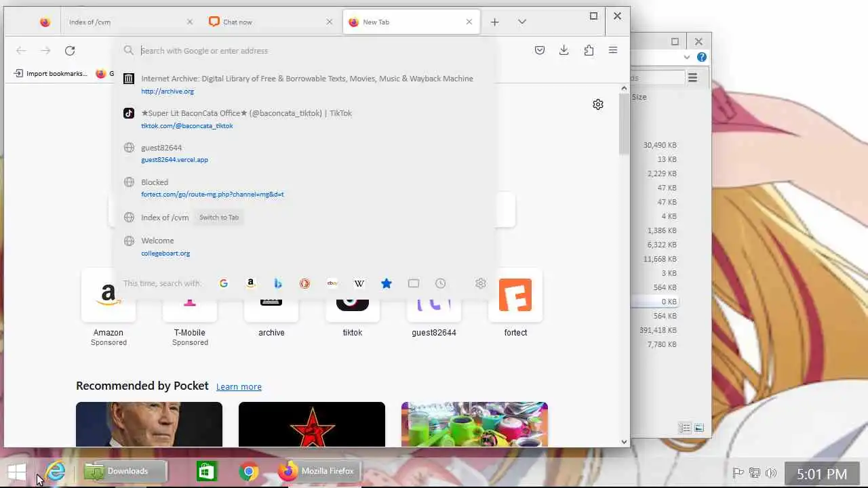Search this time with Amazon
The width and height of the screenshot is (868, 488).
point(251,283)
